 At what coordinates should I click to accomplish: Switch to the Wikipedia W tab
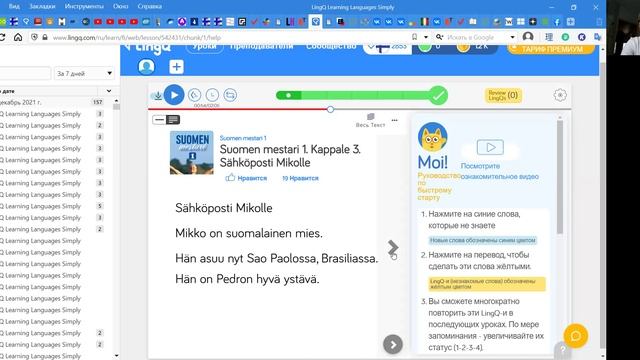(x=509, y=22)
